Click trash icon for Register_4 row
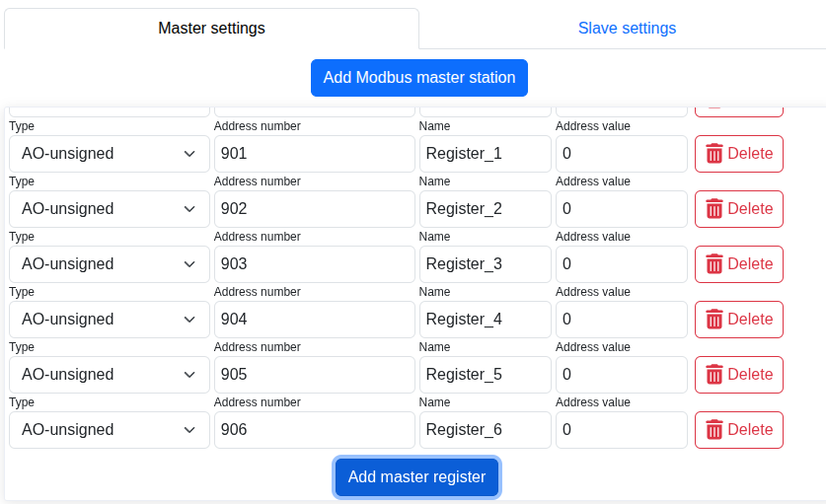Image resolution: width=826 pixels, height=504 pixels. (x=714, y=320)
